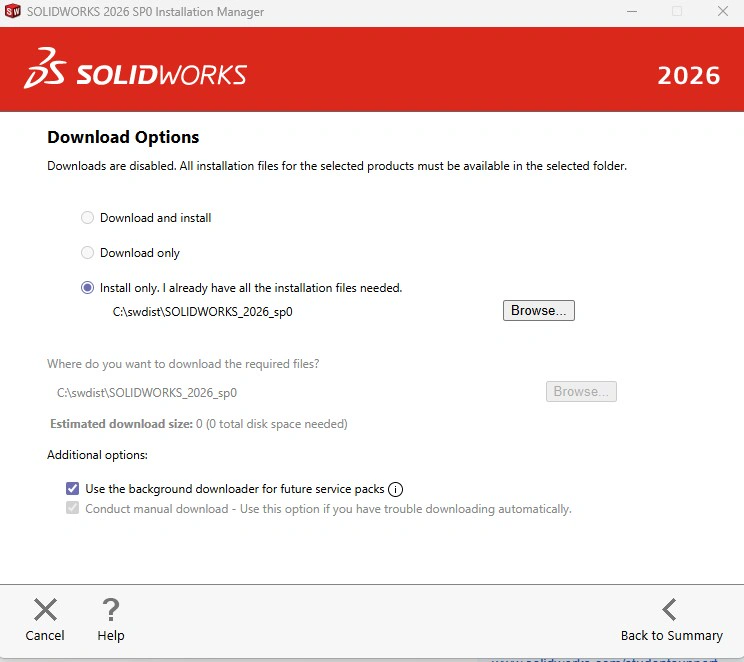Click the 3DS SOLIDWORKS logo in banner

point(136,68)
